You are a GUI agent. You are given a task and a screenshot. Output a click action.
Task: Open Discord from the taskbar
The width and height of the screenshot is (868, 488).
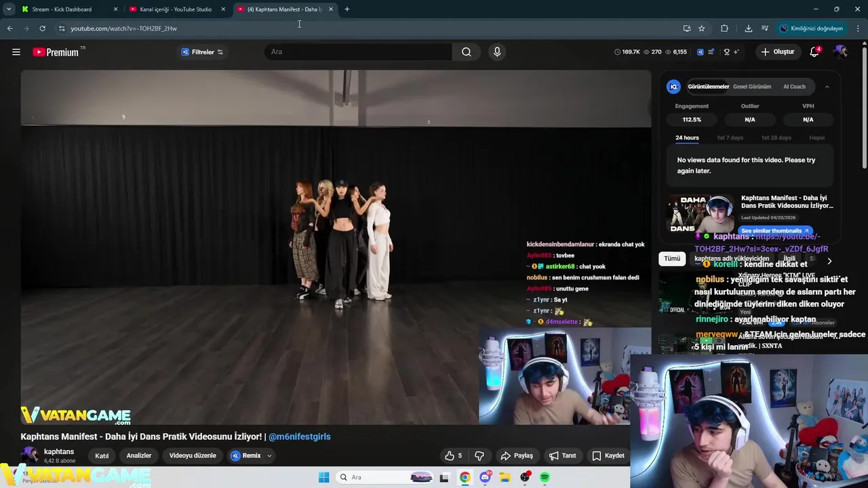pos(485,477)
